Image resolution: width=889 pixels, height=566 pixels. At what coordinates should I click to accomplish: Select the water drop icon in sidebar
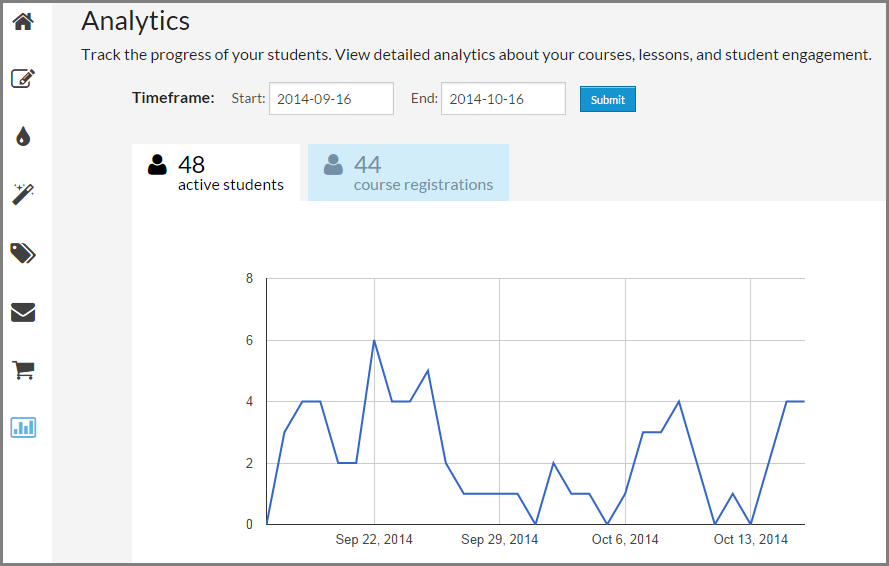(x=23, y=137)
